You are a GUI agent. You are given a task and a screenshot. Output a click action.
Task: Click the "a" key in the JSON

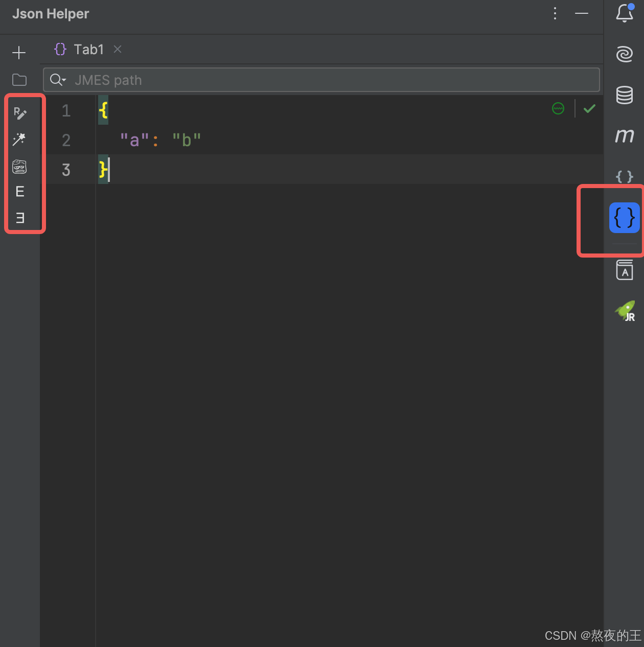click(x=134, y=140)
